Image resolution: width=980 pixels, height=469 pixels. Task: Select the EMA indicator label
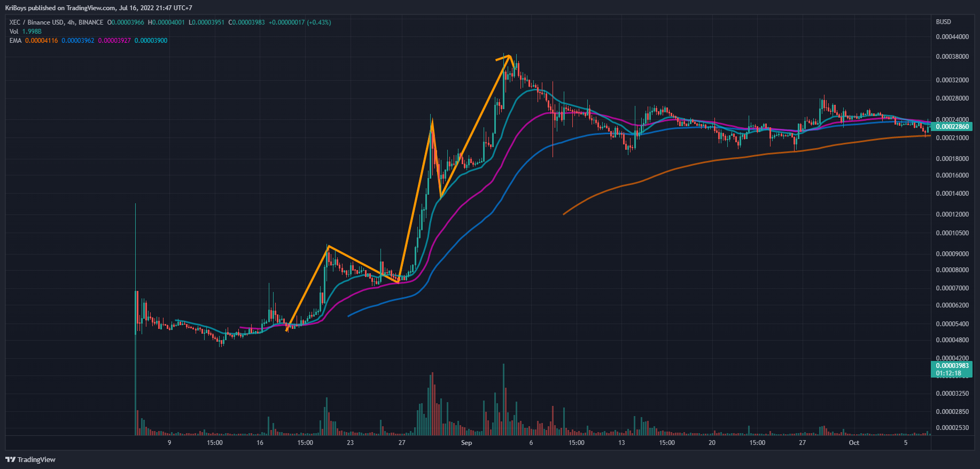tap(15, 41)
